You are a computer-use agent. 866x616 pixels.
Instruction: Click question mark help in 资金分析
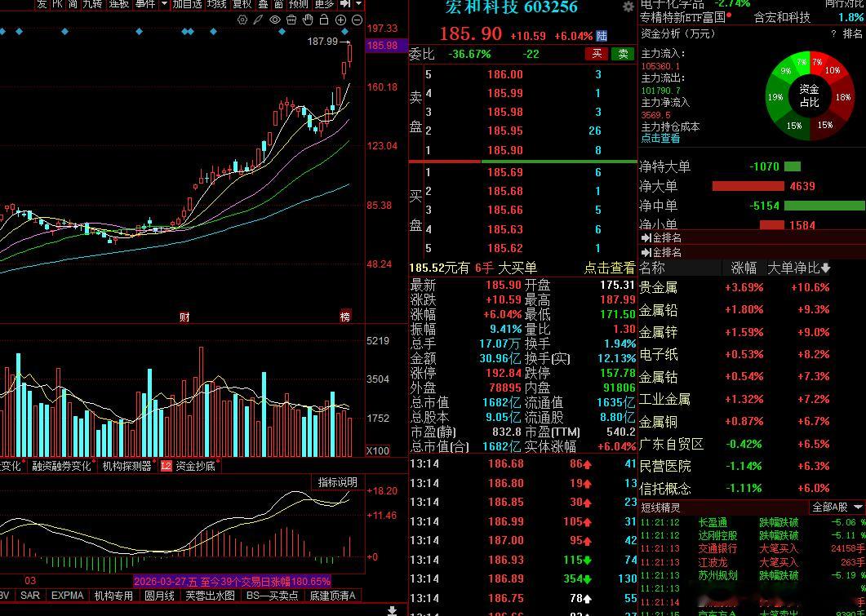coord(833,33)
